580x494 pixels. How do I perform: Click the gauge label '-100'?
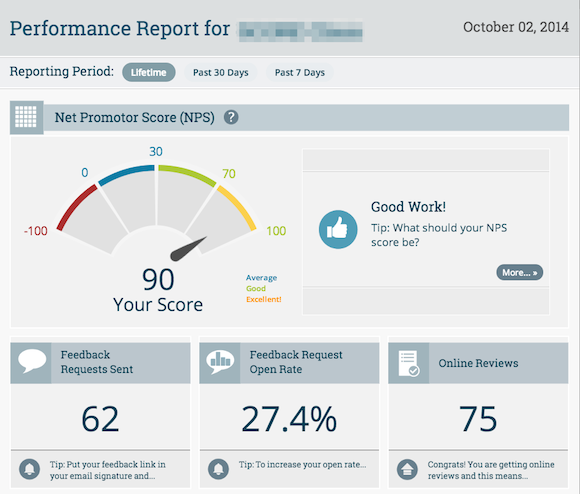tap(36, 231)
